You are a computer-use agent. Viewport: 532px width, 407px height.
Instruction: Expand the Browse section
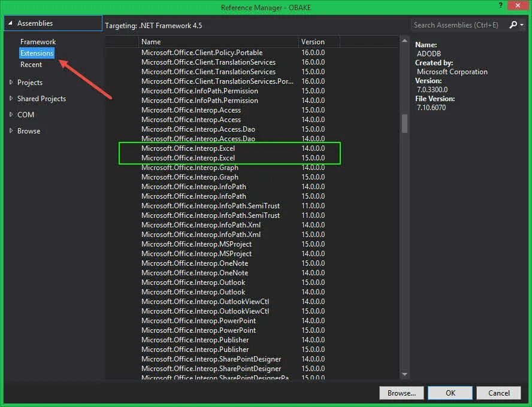pyautogui.click(x=11, y=131)
